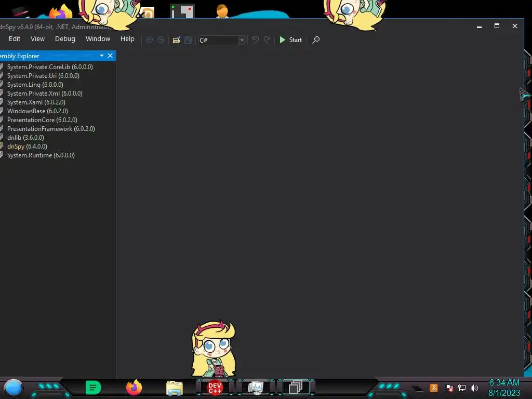Select PresentationCore (6.0.2.0) assembly
The height and width of the screenshot is (399, 532).
42,120
